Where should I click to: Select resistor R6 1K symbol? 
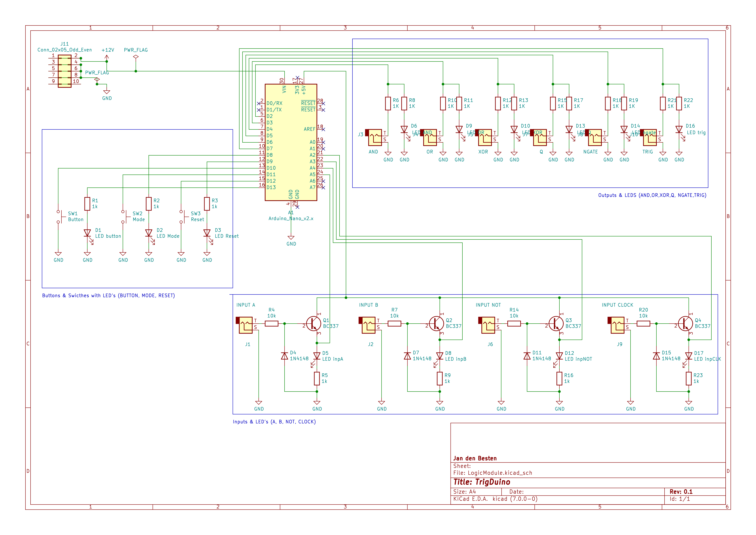388,104
